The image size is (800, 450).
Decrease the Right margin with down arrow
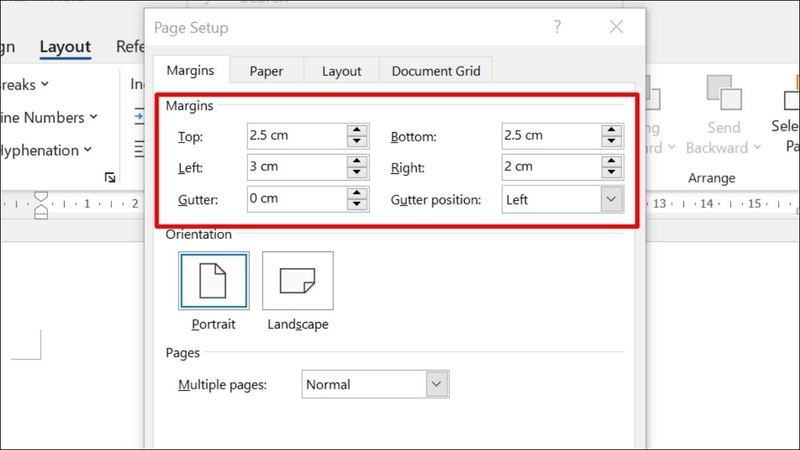pos(611,173)
